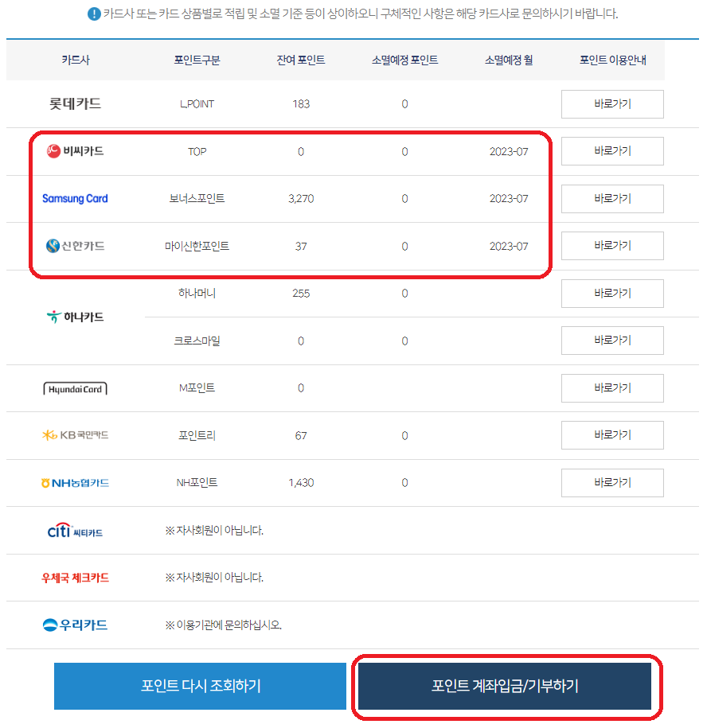Open 바로가기 beside 크로스마일
Screen dimensions: 707x728
pos(611,340)
